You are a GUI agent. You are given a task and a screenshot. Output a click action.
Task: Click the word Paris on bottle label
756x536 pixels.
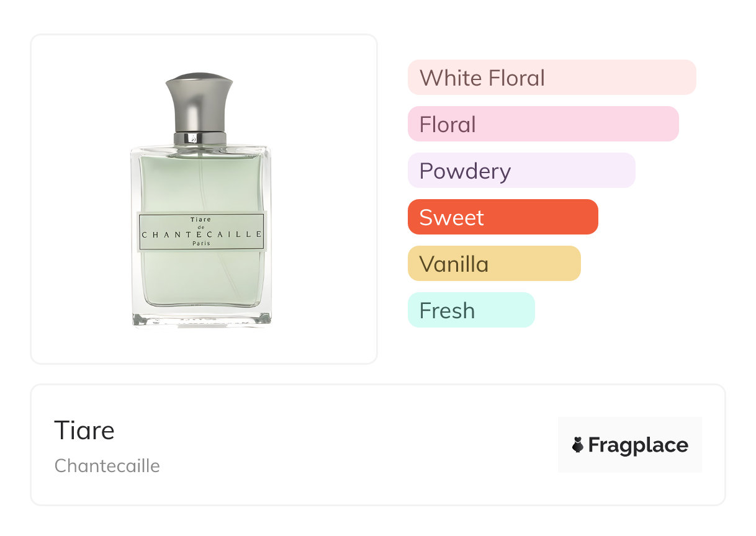(202, 244)
